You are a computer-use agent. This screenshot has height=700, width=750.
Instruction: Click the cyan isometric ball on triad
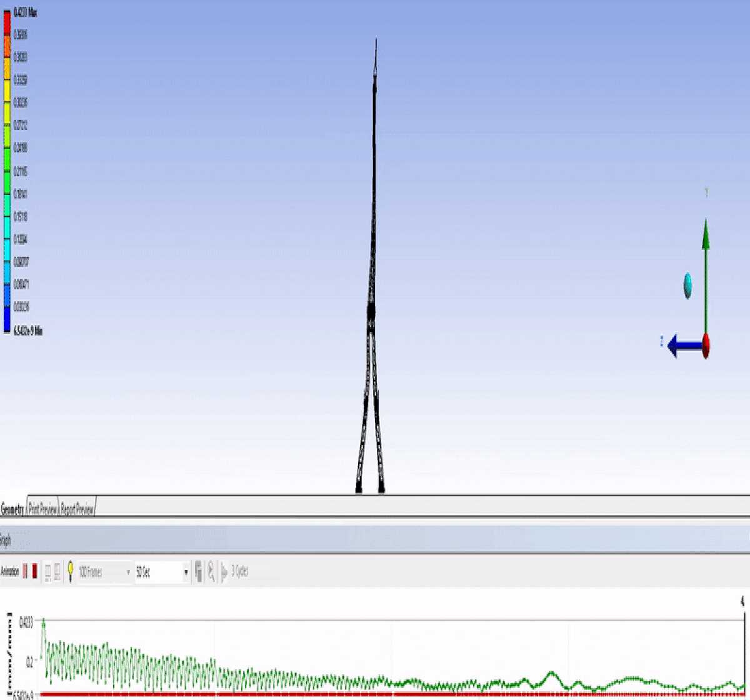click(688, 285)
